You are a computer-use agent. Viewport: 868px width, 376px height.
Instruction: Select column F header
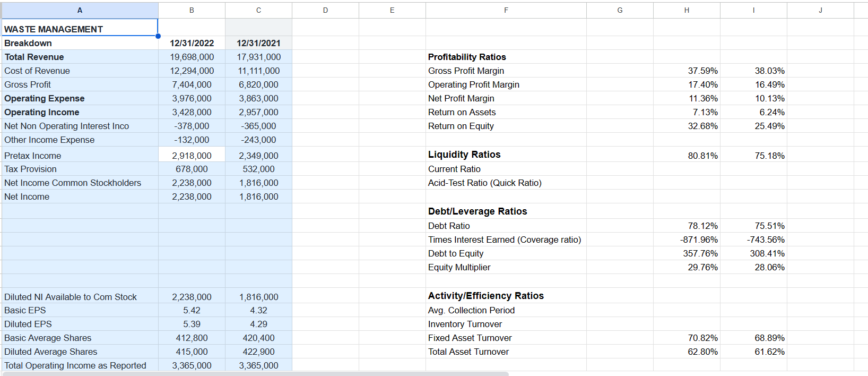[506, 10]
